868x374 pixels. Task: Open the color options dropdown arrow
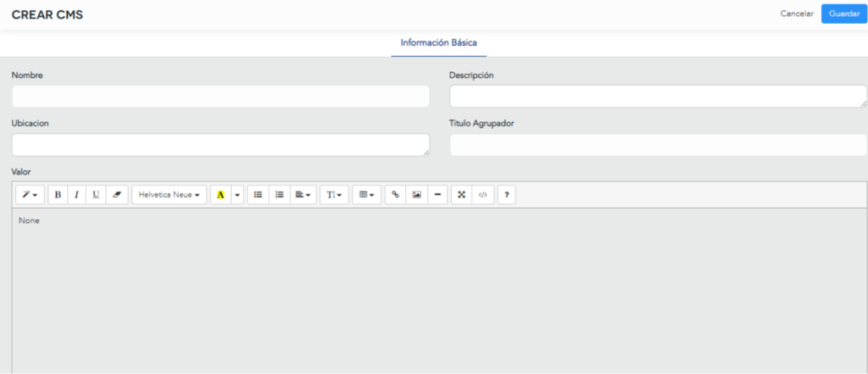(x=237, y=195)
